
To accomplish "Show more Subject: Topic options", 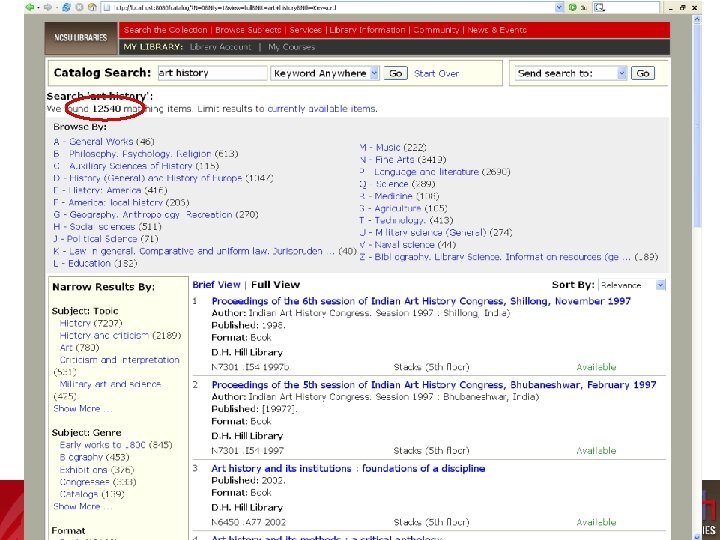I will click(x=82, y=409).
